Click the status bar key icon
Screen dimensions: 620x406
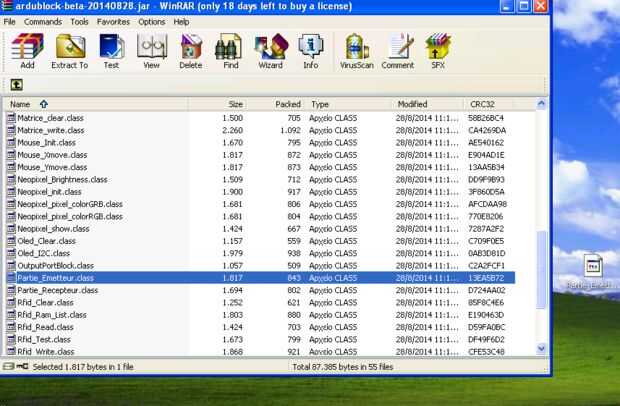(x=22, y=366)
